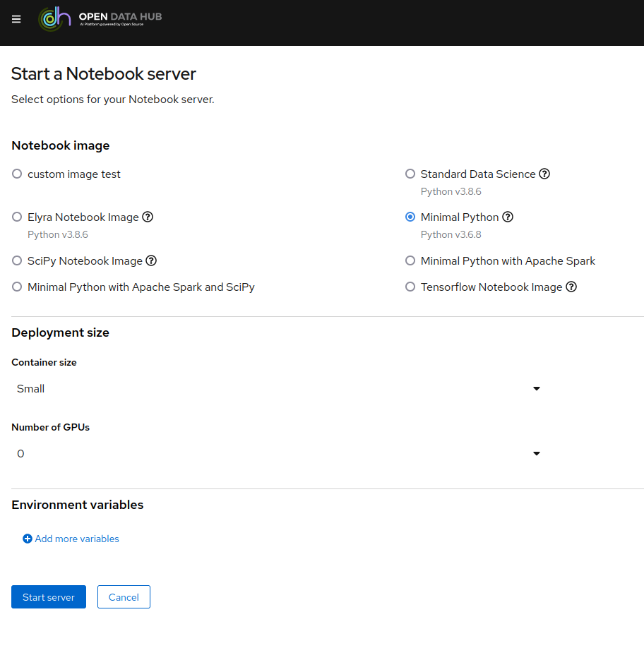Choose the Elyra Notebook Image option
The image size is (644, 660).
pyautogui.click(x=17, y=217)
